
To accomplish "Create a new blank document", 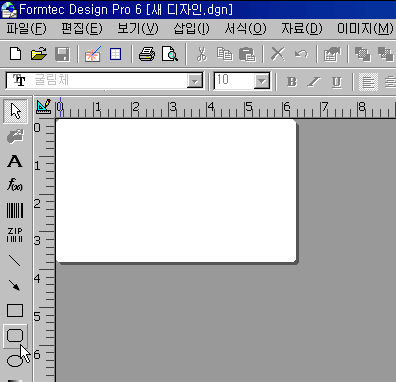I will coord(16,54).
